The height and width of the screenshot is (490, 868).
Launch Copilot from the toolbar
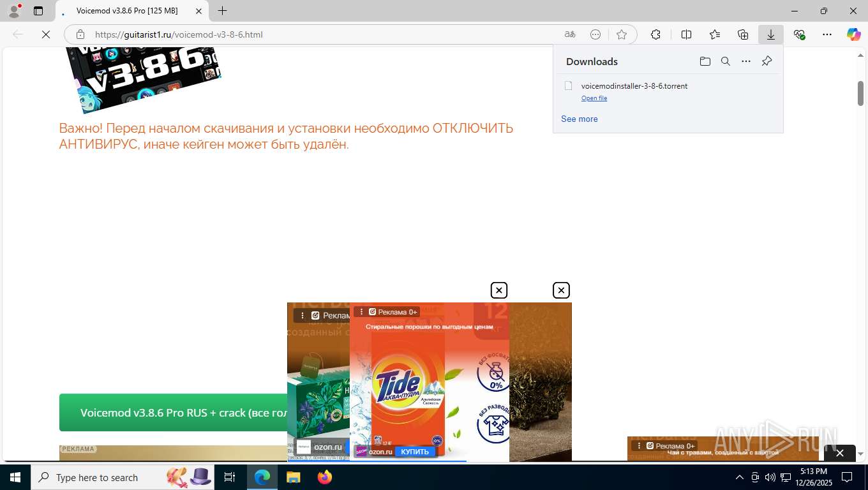(x=854, y=34)
